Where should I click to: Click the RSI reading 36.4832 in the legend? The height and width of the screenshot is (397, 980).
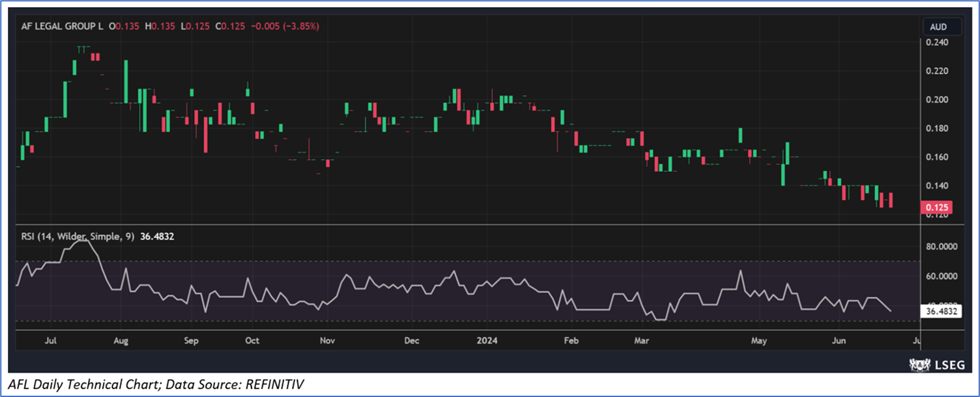click(156, 237)
